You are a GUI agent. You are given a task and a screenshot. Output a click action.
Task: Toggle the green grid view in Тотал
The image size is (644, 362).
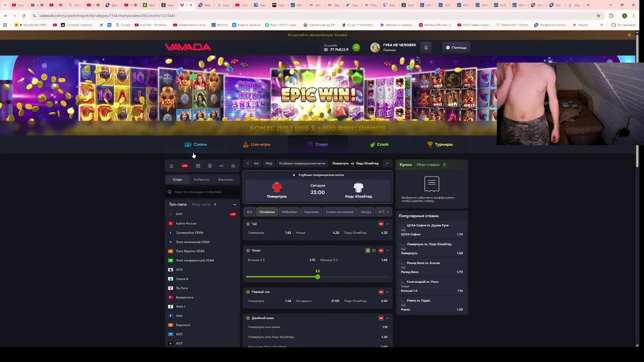coord(368,250)
